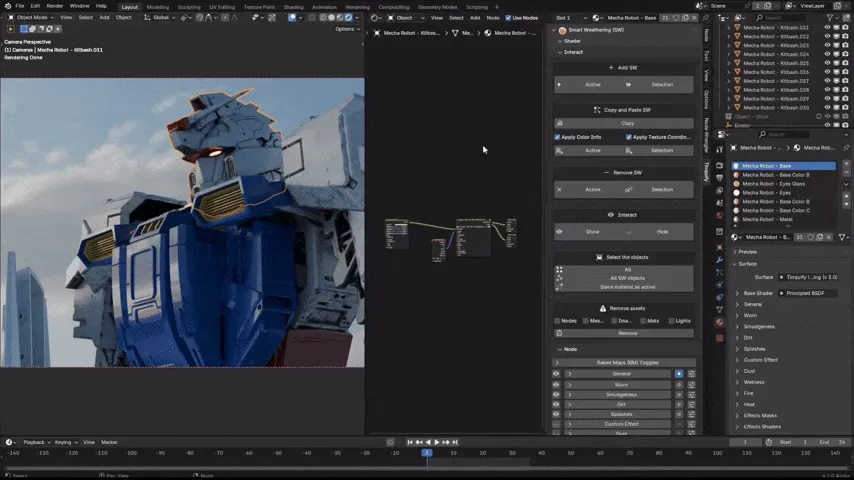Open the Object Mode dropdown

30,17
